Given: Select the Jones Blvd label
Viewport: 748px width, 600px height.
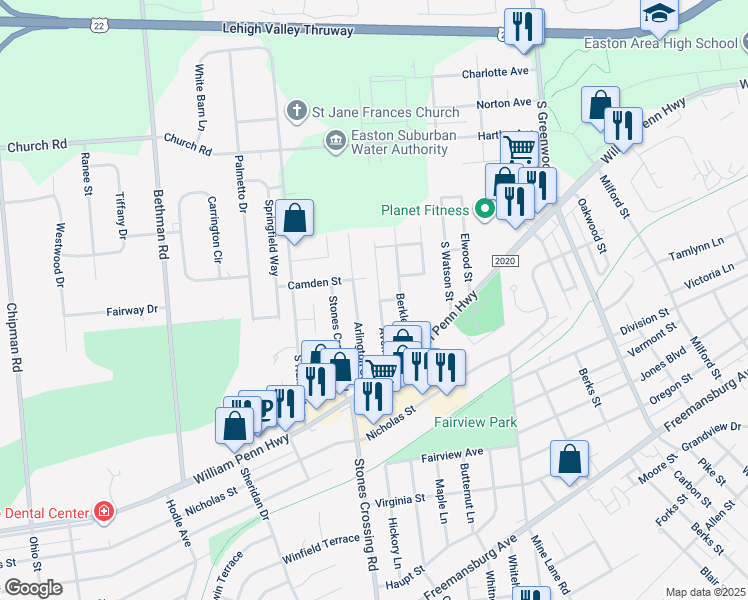Looking at the screenshot, I should (x=663, y=363).
